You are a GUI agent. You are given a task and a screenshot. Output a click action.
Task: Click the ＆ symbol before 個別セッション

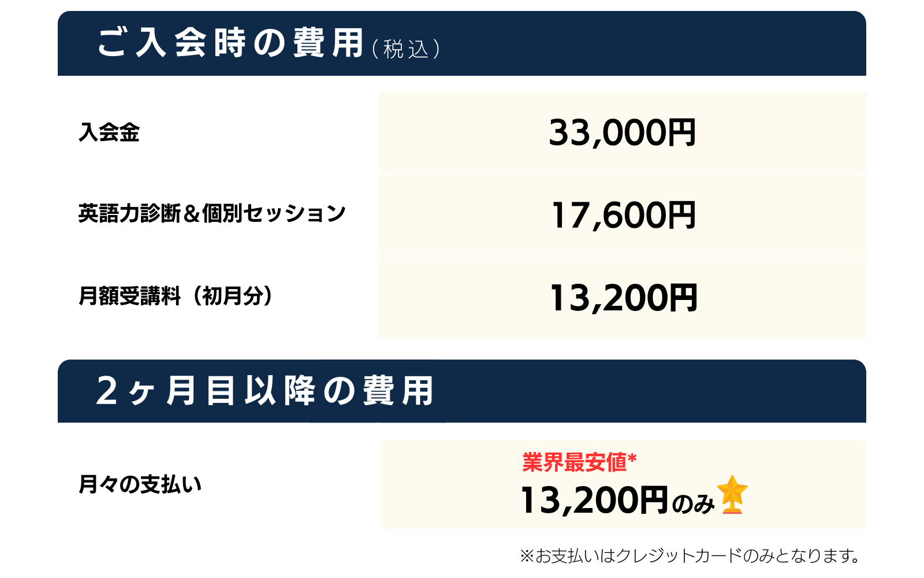[191, 214]
